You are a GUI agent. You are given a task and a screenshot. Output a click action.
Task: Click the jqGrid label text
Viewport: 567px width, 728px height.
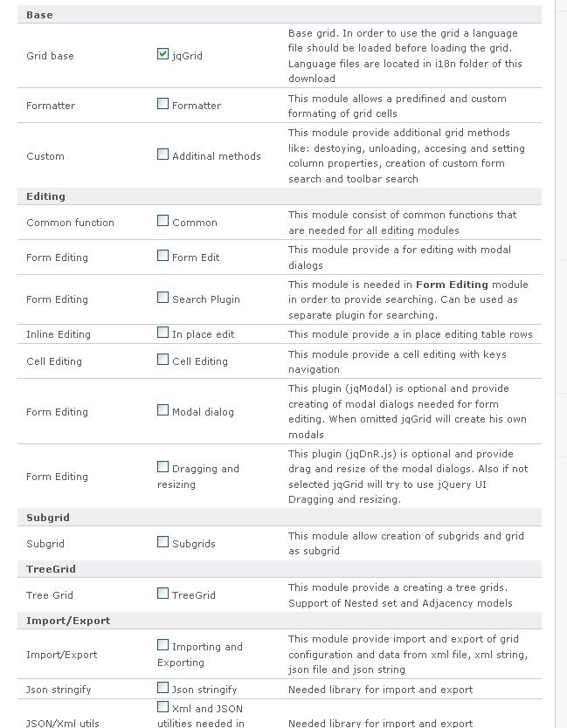pos(187,56)
